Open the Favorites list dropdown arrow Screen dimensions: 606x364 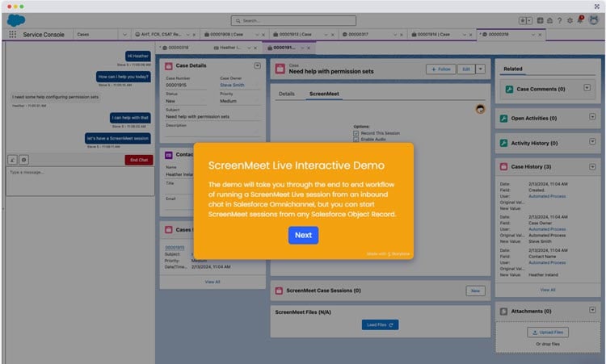pos(529,20)
